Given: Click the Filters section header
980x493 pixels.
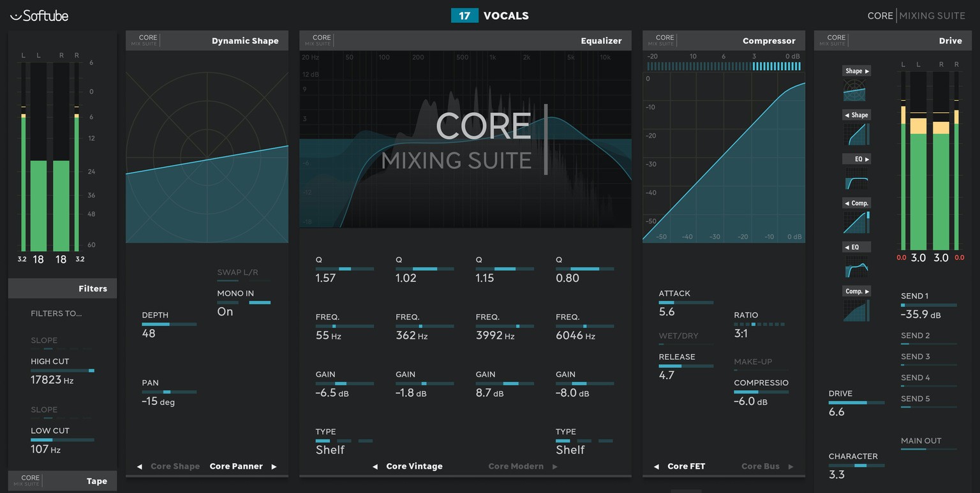Looking at the screenshot, I should click(63, 288).
